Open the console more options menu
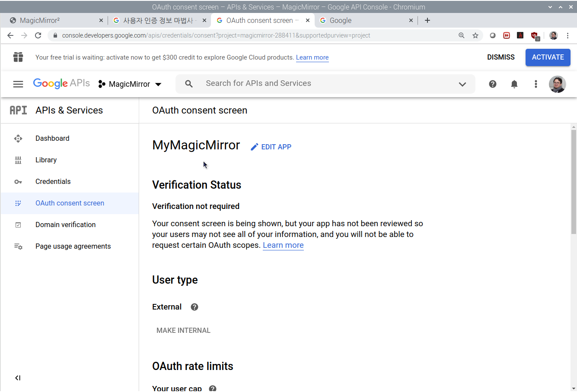Screen dimensions: 577x392 pyautogui.click(x=536, y=84)
